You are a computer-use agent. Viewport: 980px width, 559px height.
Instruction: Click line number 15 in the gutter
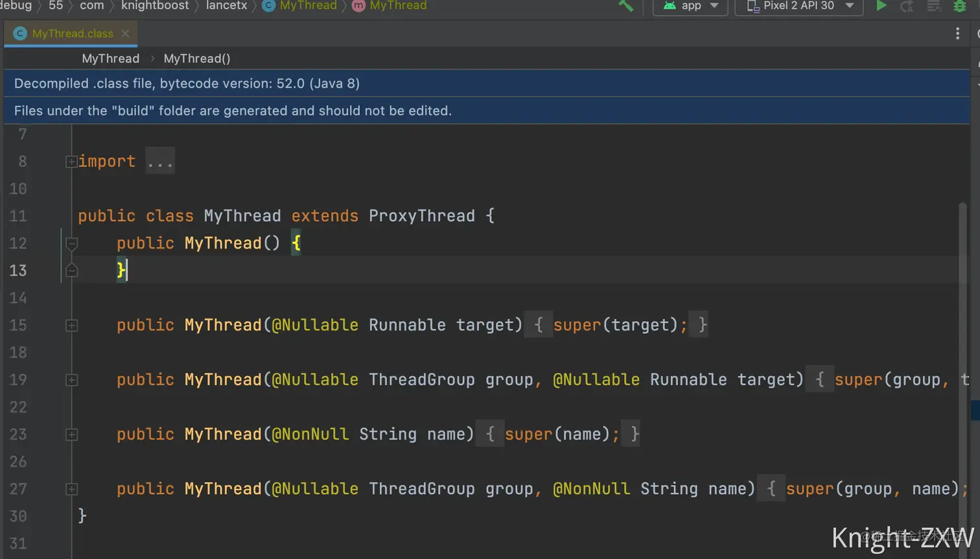[x=18, y=325]
